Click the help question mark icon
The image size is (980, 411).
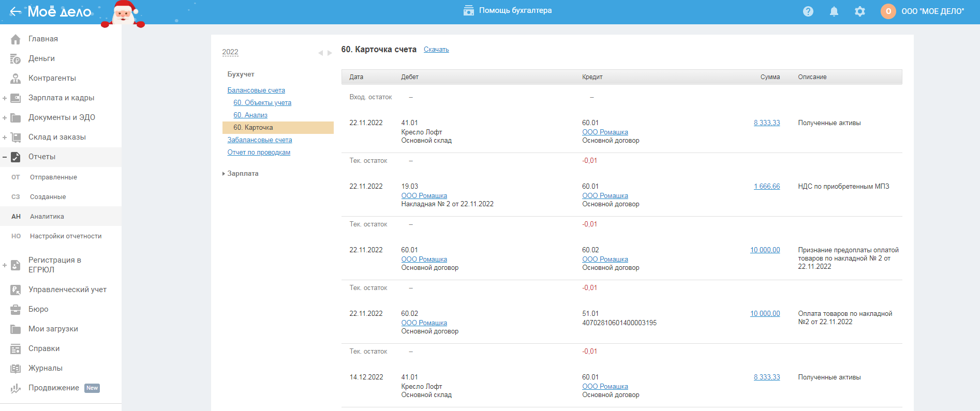pos(808,11)
